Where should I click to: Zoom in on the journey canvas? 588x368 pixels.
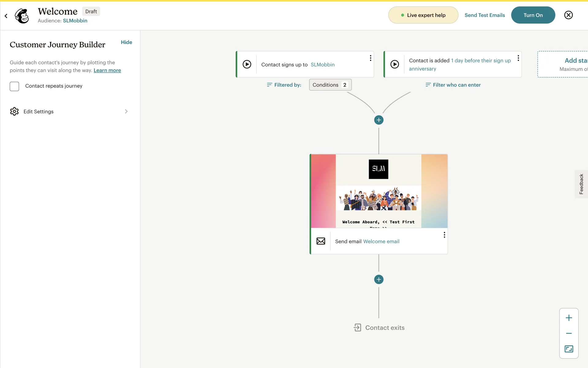click(569, 318)
